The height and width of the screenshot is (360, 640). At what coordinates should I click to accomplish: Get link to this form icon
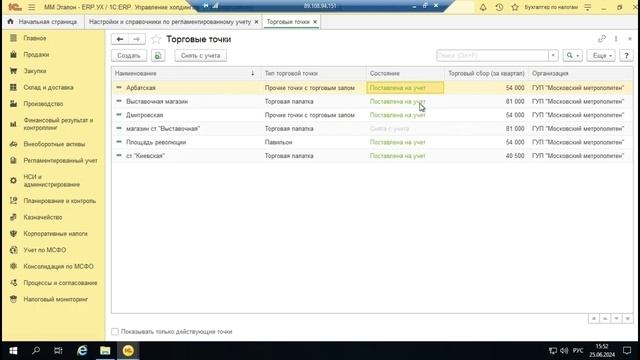(x=602, y=39)
